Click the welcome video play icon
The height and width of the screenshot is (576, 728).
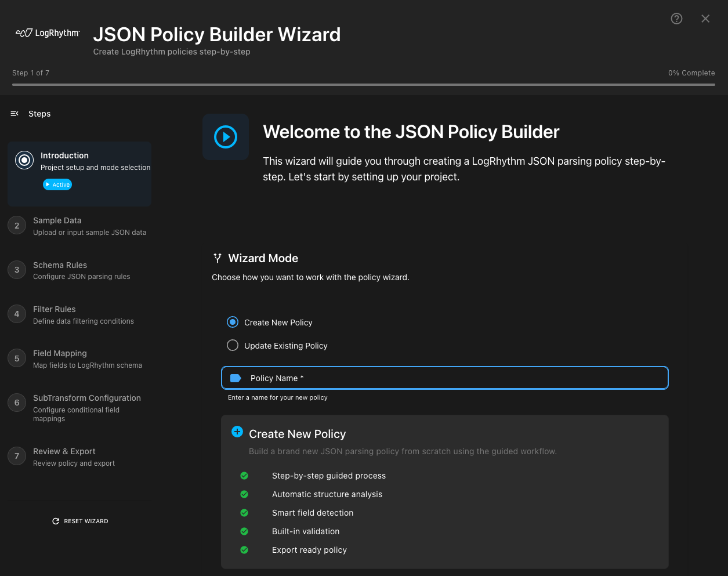226,137
